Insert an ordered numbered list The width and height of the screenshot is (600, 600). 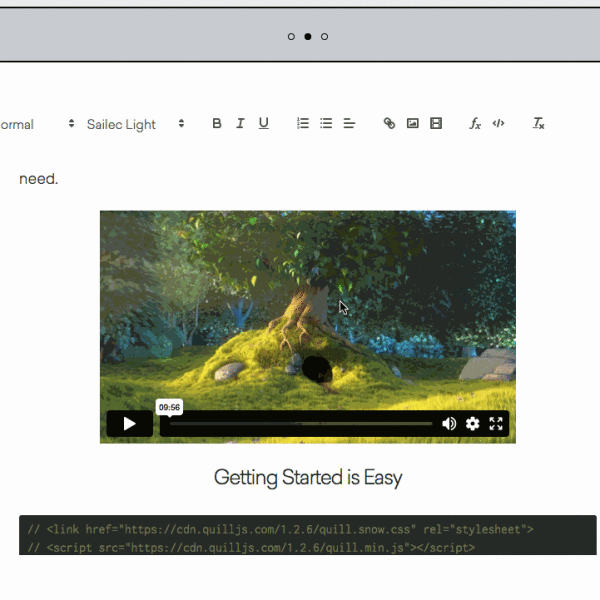303,124
